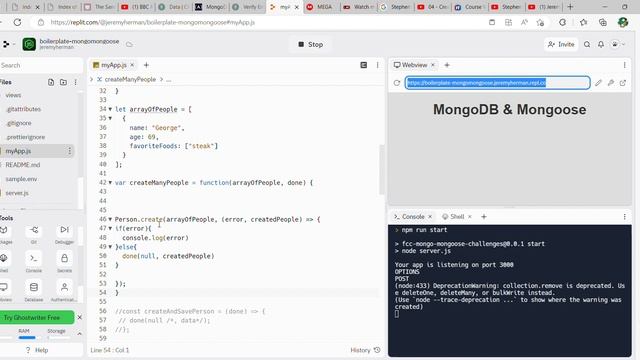This screenshot has width=640, height=360.
Task: Create a new folder in Files panel
Action: (x=63, y=82)
